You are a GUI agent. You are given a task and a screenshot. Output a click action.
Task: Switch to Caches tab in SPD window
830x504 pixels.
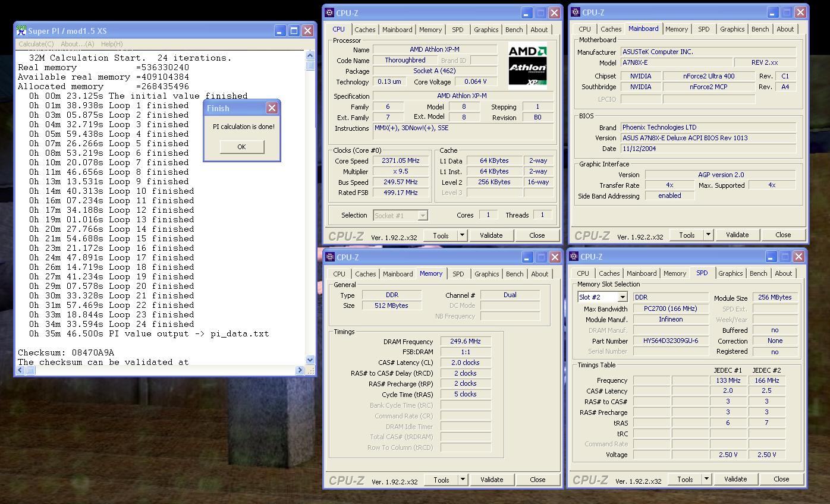tap(609, 273)
